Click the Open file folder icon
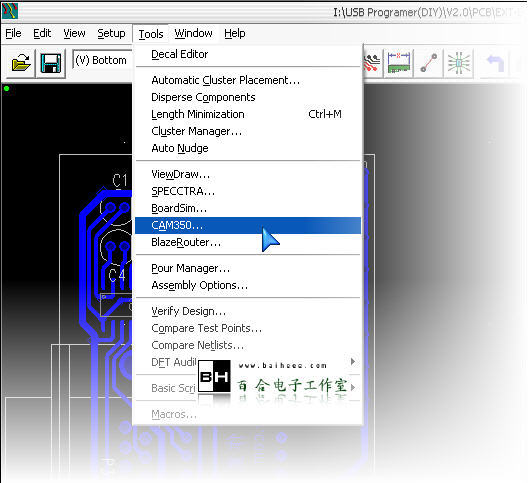 (21, 63)
